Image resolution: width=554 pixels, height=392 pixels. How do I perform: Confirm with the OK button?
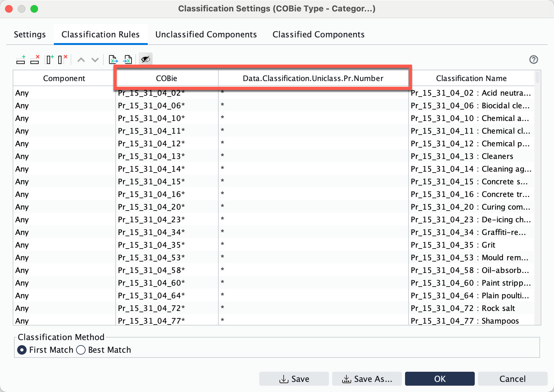pyautogui.click(x=440, y=379)
